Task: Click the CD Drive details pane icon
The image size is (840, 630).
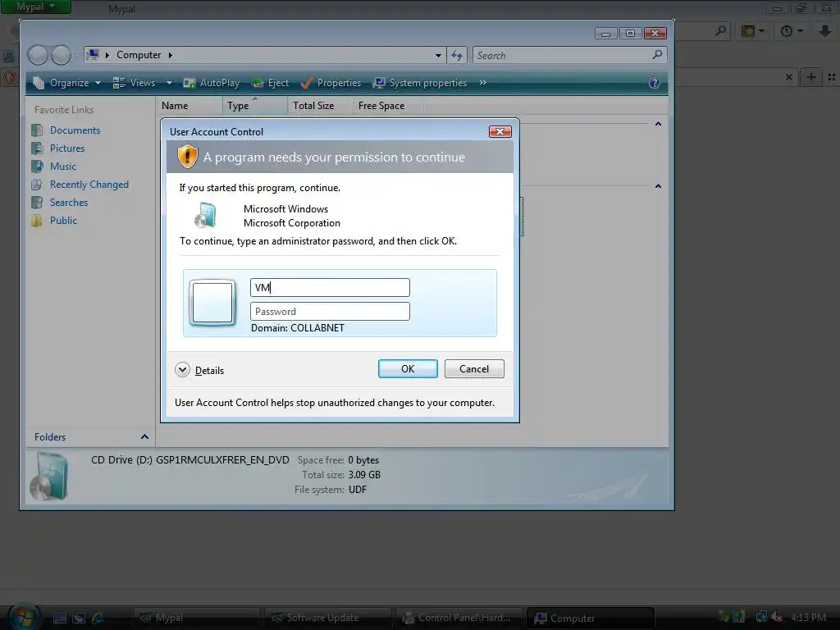Action: (x=49, y=477)
